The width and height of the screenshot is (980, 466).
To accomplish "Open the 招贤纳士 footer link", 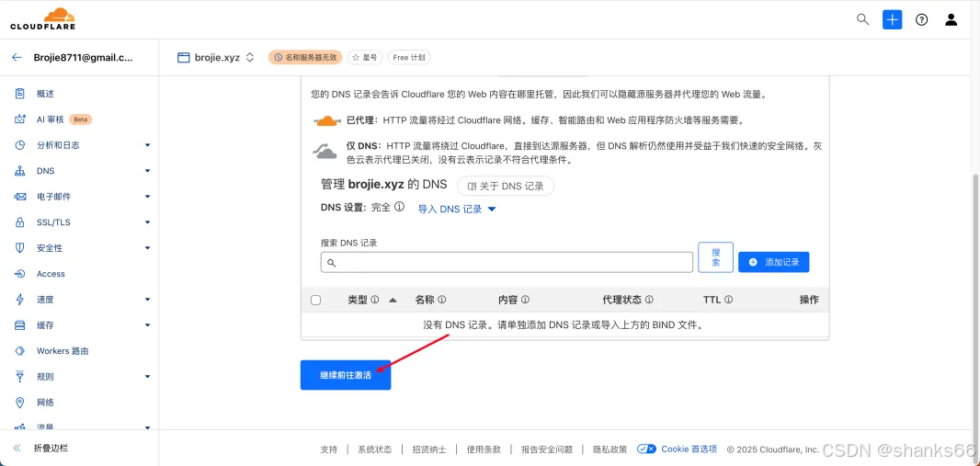I will 429,449.
